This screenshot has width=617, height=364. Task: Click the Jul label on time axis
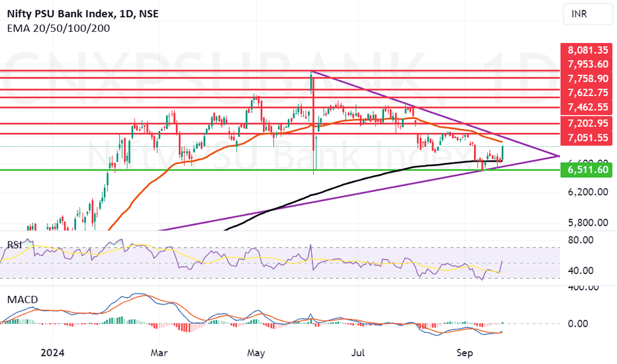(357, 353)
